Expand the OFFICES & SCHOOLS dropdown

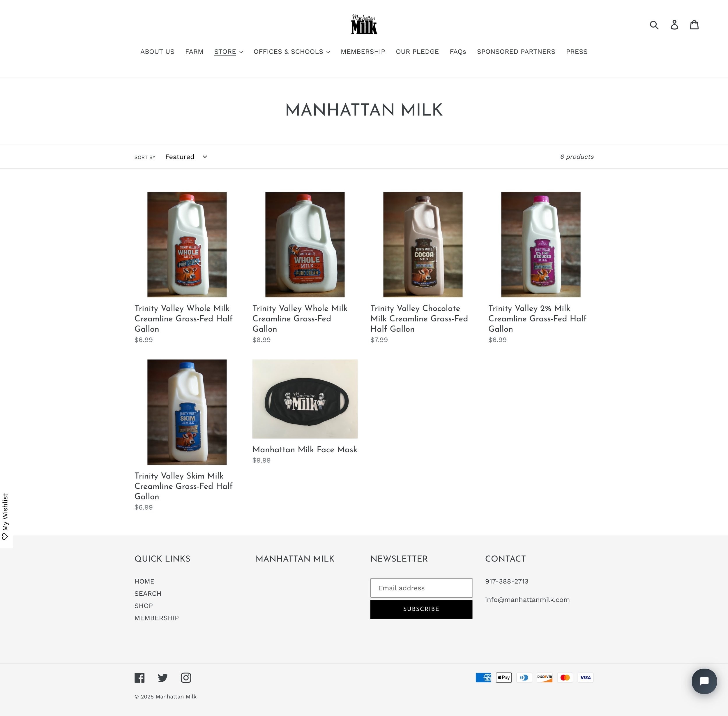pyautogui.click(x=292, y=52)
